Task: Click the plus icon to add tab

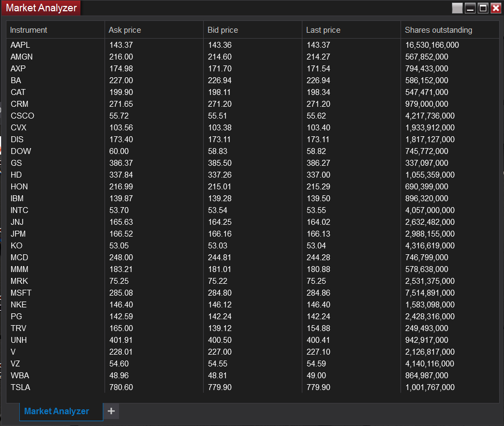Action: 111,411
